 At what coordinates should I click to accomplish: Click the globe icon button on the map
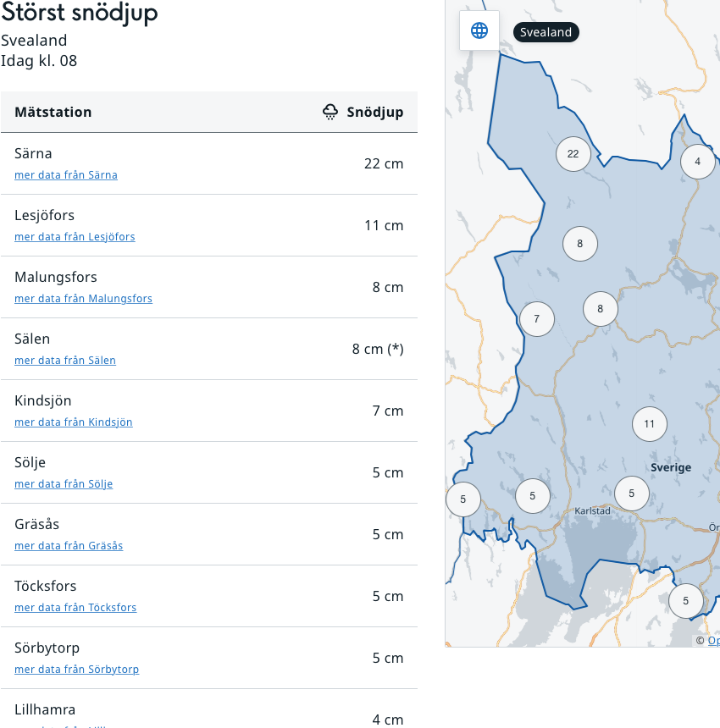coord(479,31)
